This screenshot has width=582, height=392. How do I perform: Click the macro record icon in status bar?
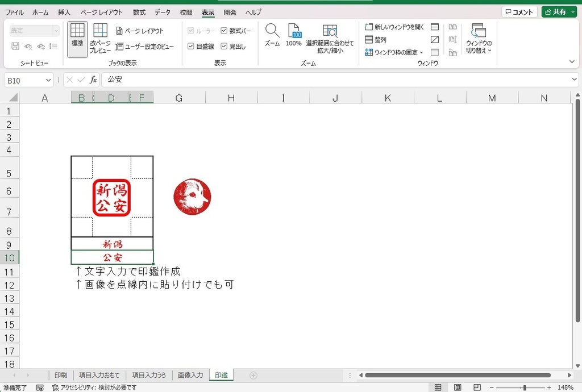pos(40,387)
